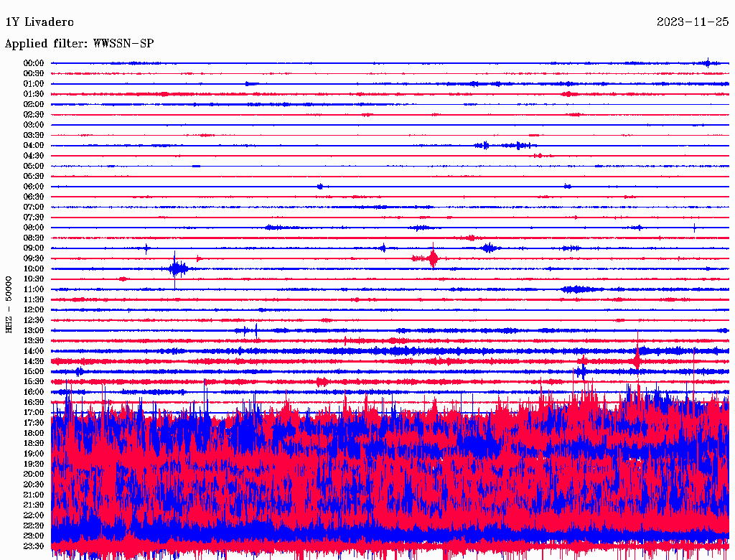
Task: Select the 18:00 time label
Action: (33, 433)
